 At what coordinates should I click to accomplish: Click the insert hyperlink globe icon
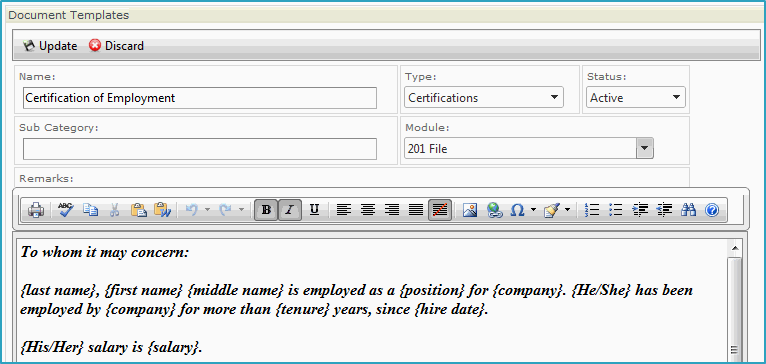click(x=494, y=210)
